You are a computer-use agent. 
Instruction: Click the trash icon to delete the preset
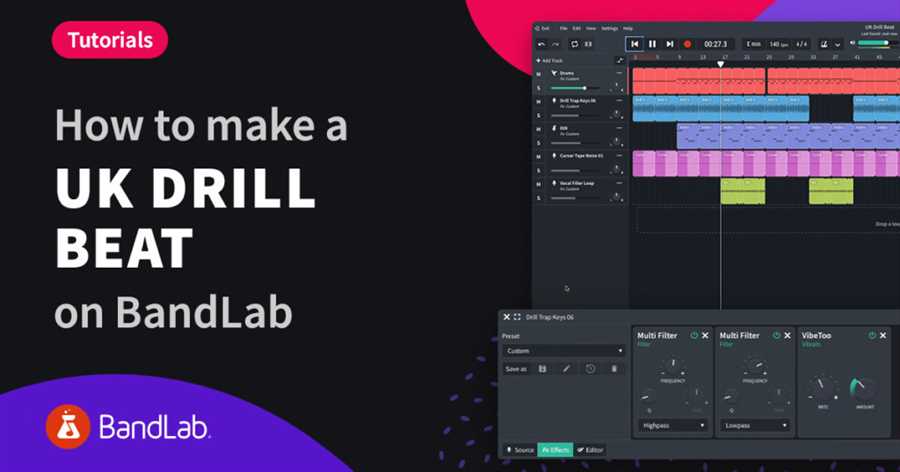[614, 369]
